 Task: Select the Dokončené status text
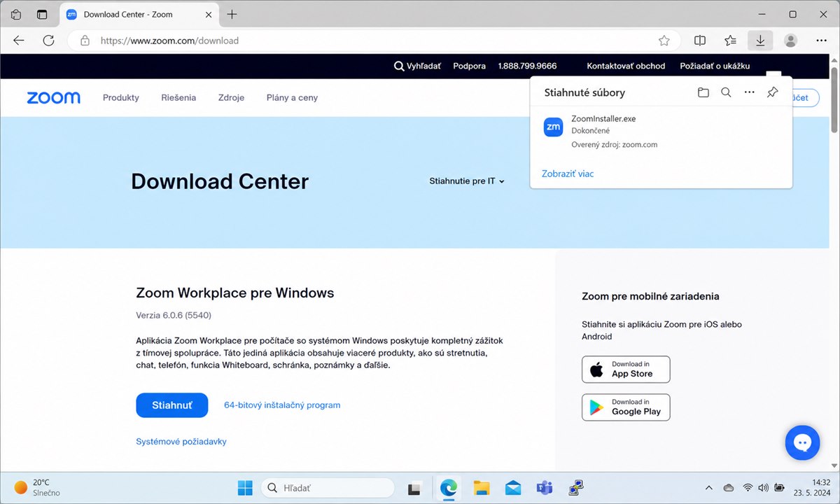[591, 131]
